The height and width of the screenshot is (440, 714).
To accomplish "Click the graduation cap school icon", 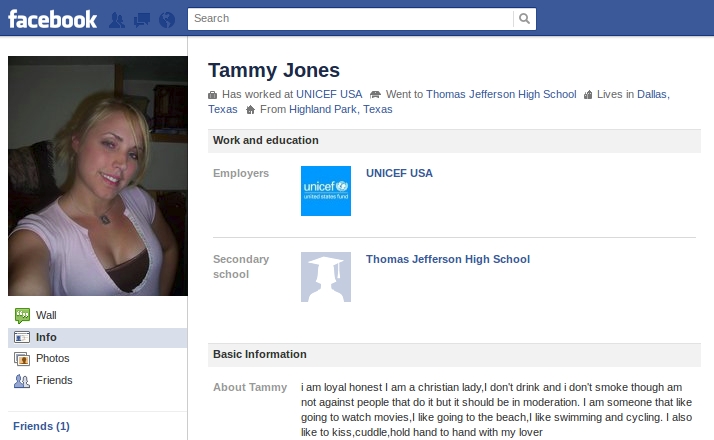I will coord(326,277).
